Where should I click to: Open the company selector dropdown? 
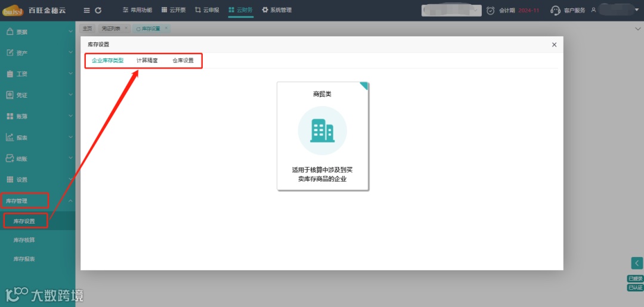(x=451, y=11)
